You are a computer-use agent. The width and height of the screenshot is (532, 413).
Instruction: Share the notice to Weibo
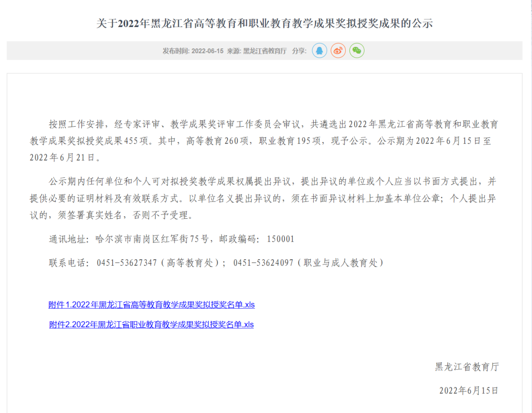tap(338, 51)
